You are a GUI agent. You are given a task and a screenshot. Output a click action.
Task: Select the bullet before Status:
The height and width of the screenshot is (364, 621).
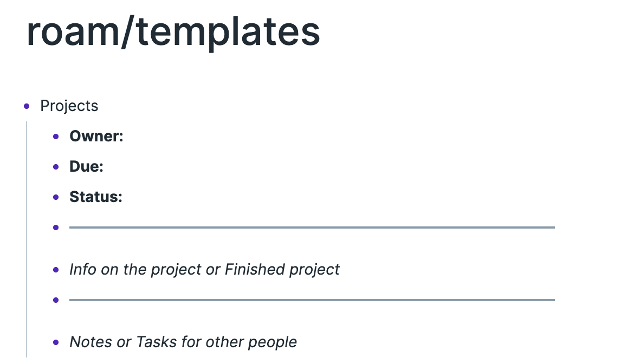click(x=56, y=197)
